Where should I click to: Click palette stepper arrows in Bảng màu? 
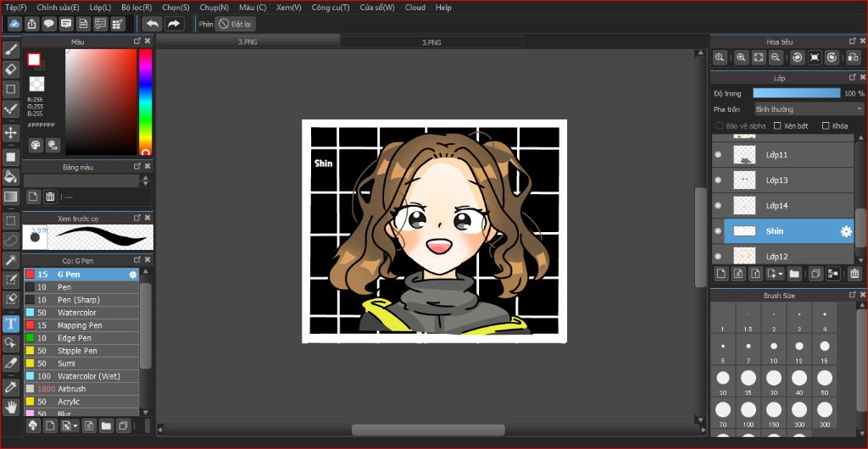(x=146, y=180)
